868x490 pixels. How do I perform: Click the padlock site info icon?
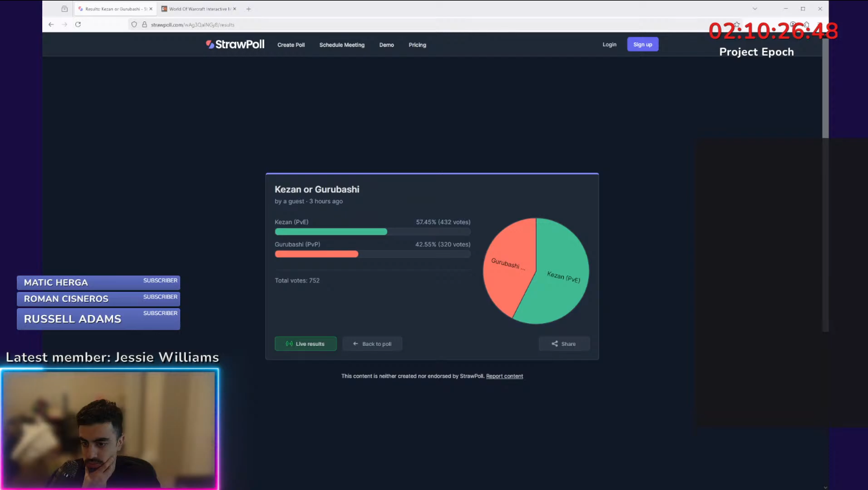(145, 25)
